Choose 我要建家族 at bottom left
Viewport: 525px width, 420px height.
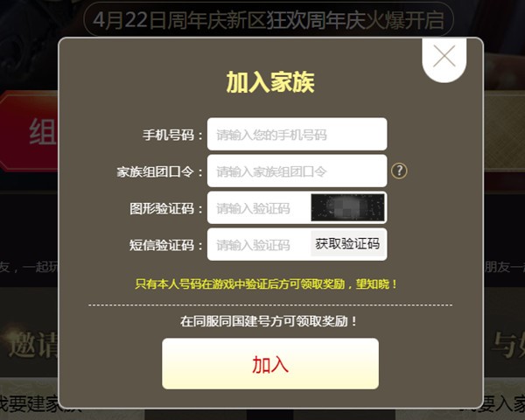point(30,403)
